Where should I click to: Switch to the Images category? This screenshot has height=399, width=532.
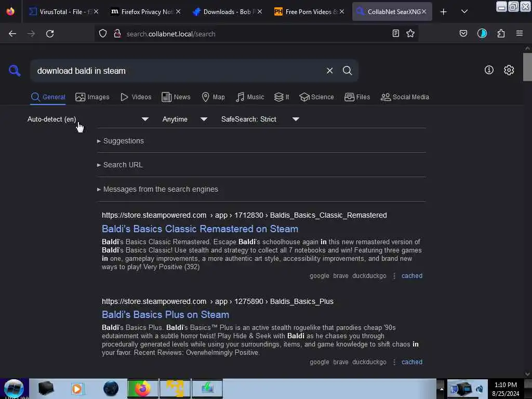point(92,97)
